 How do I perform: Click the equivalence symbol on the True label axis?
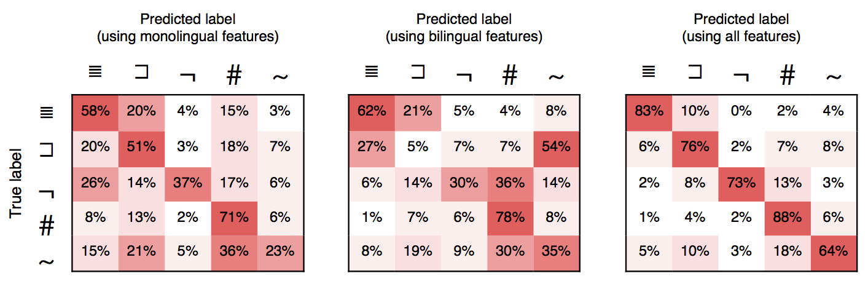point(47,112)
